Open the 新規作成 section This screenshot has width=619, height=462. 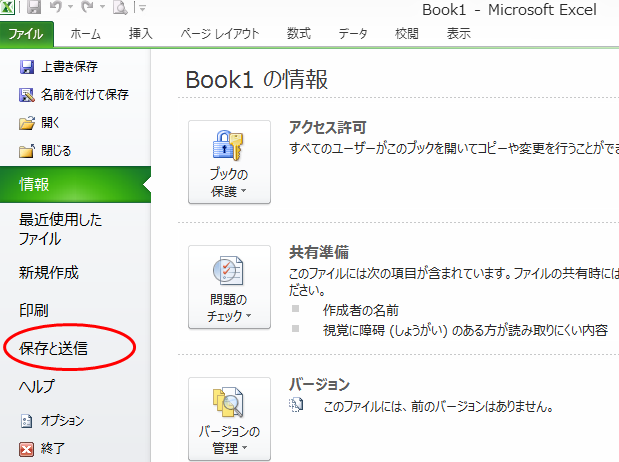click(x=49, y=273)
